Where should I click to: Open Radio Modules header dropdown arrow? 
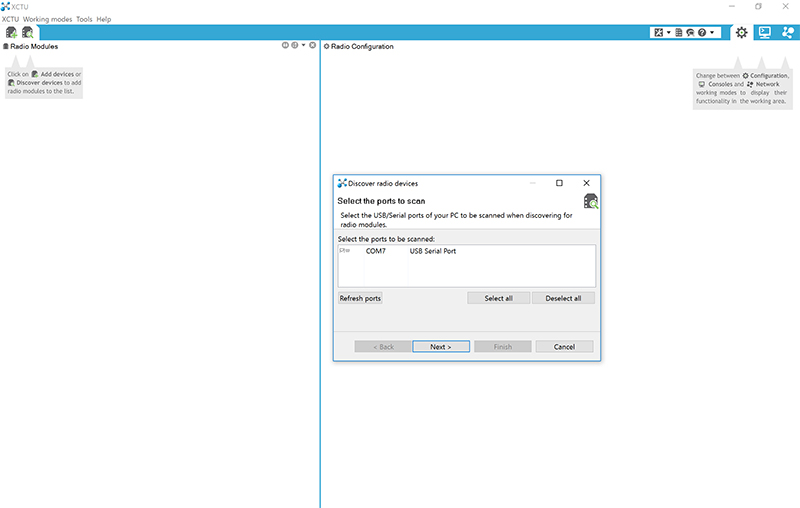pos(304,45)
